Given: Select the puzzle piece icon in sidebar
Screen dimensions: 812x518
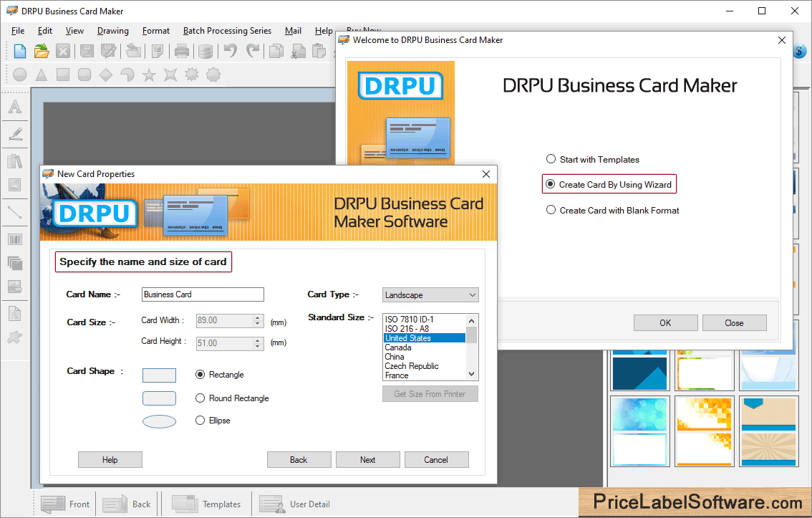Looking at the screenshot, I should (x=15, y=337).
